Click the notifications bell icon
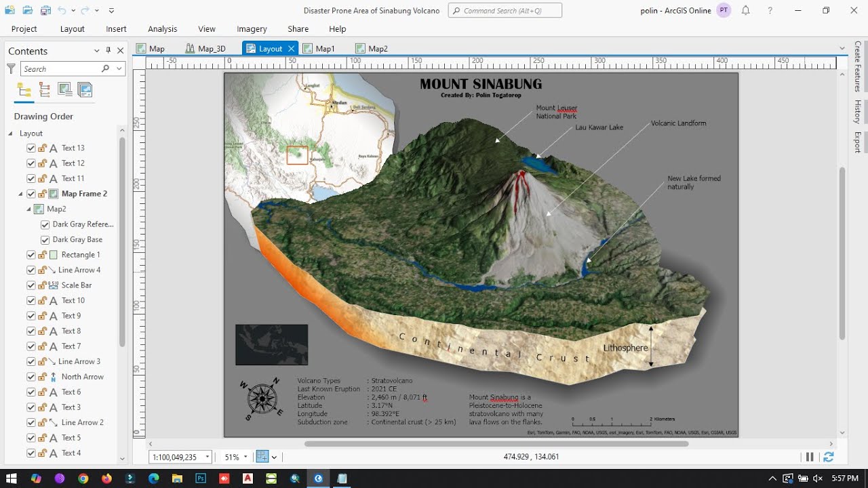This screenshot has width=868, height=488. 745,10
